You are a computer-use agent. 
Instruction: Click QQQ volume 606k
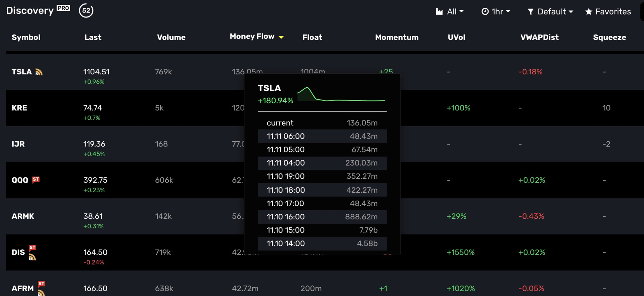(164, 180)
